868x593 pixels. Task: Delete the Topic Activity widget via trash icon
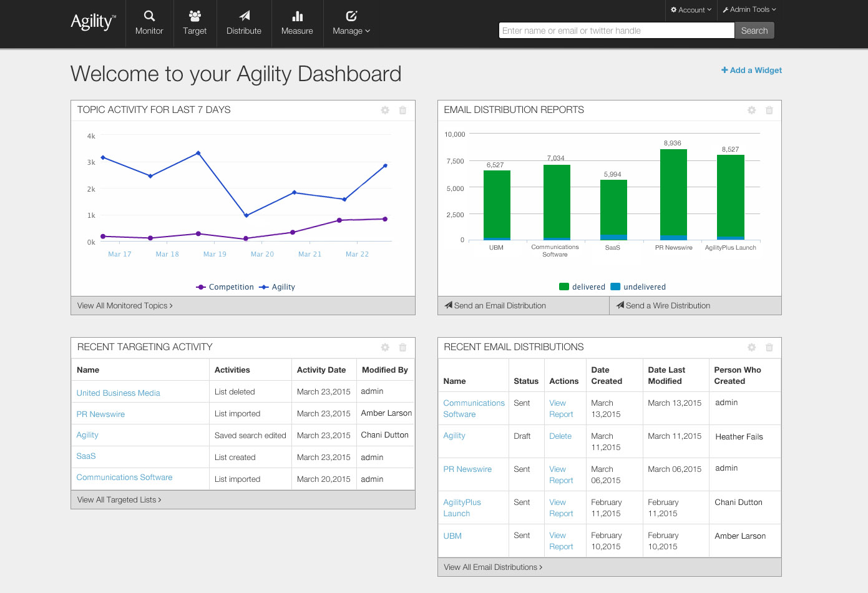[402, 110]
